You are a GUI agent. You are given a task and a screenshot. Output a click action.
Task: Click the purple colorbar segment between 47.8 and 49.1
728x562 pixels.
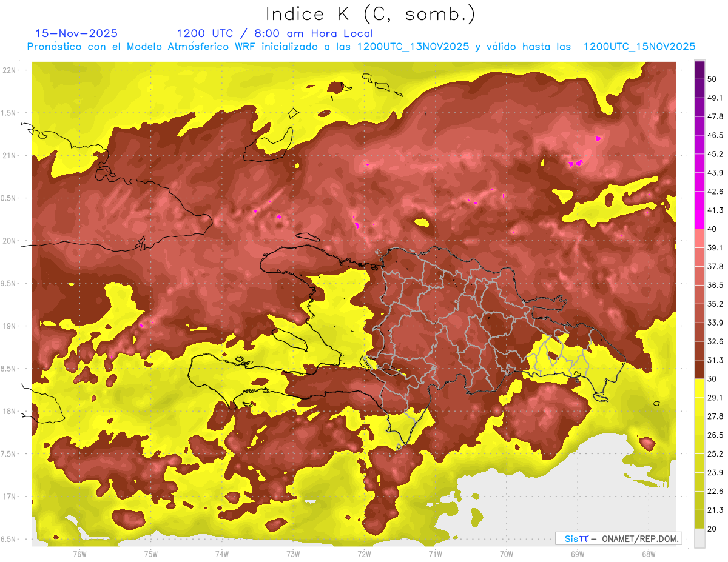[699, 107]
